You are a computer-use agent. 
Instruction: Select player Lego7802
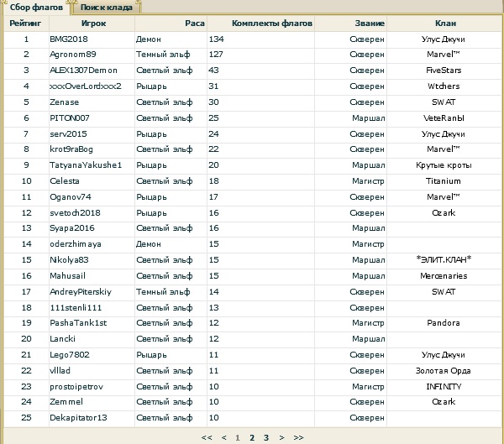click(x=70, y=355)
